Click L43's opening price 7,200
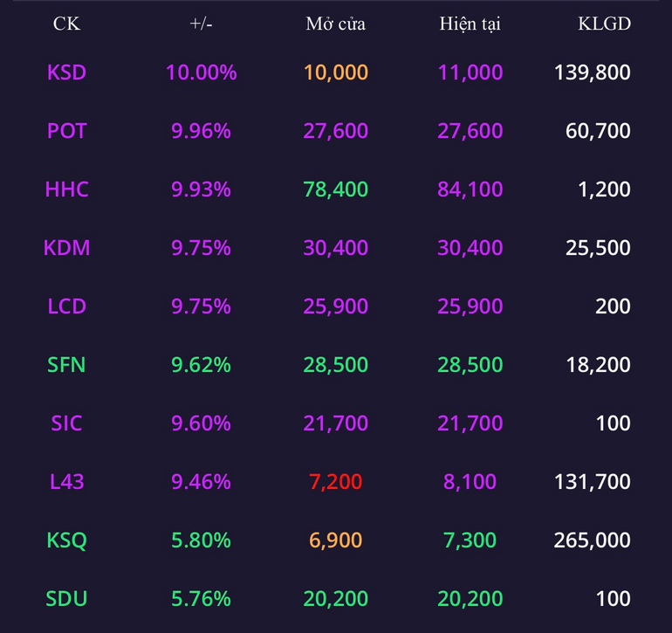 click(336, 481)
